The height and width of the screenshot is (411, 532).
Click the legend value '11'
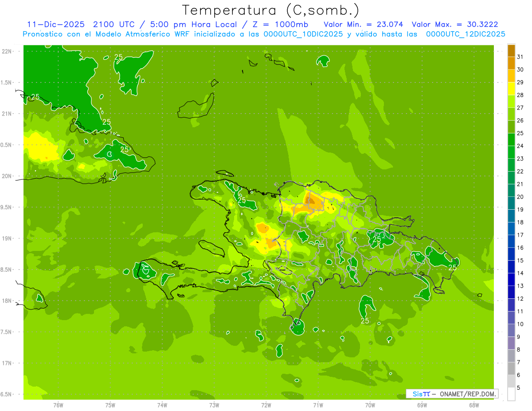coord(520,311)
